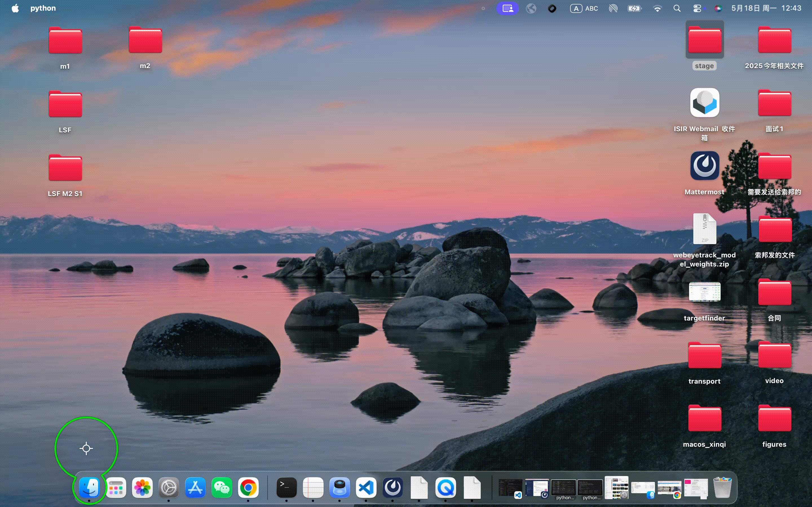
Task: Open Control Center in menu bar
Action: pyautogui.click(x=697, y=8)
